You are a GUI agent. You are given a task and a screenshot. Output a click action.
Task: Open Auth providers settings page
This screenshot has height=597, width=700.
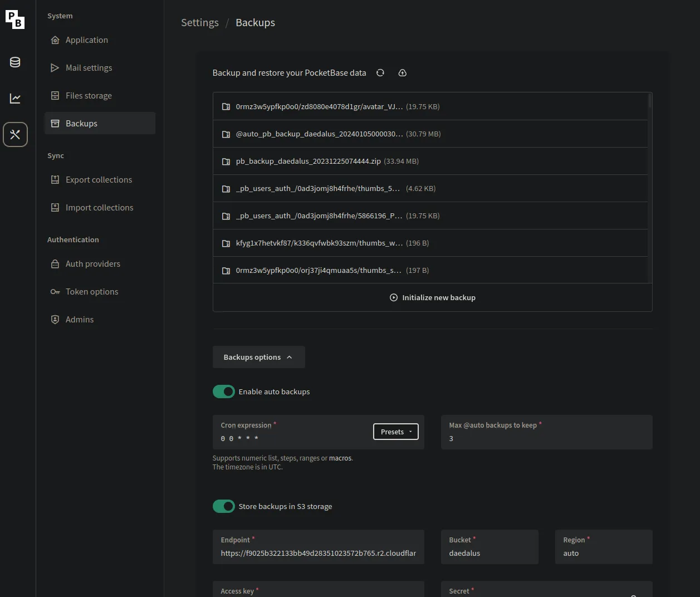92,264
